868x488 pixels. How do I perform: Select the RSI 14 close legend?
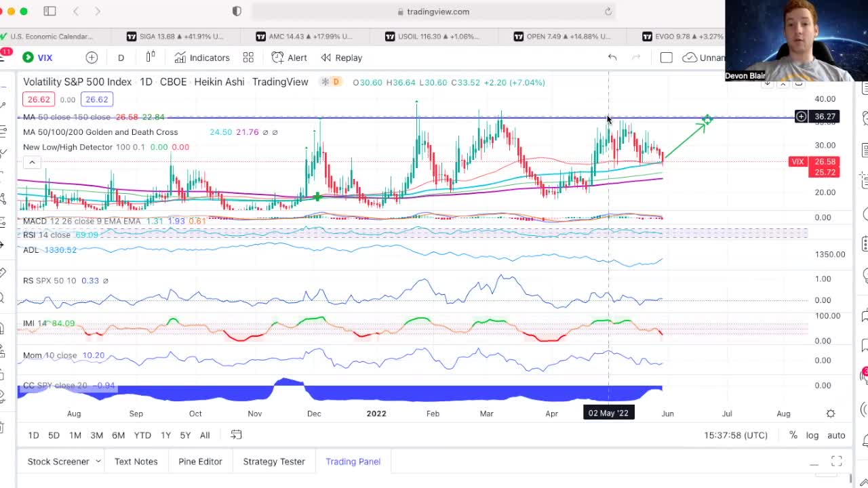pyautogui.click(x=46, y=235)
